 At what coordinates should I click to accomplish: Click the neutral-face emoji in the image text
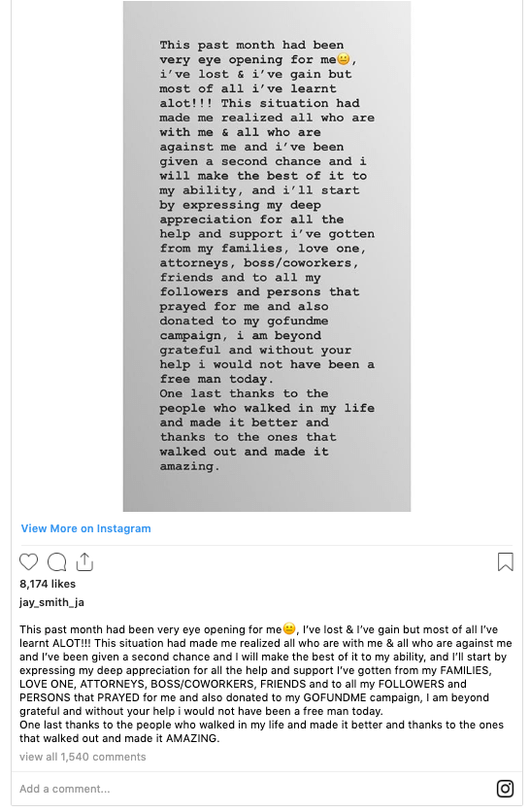[x=343, y=59]
